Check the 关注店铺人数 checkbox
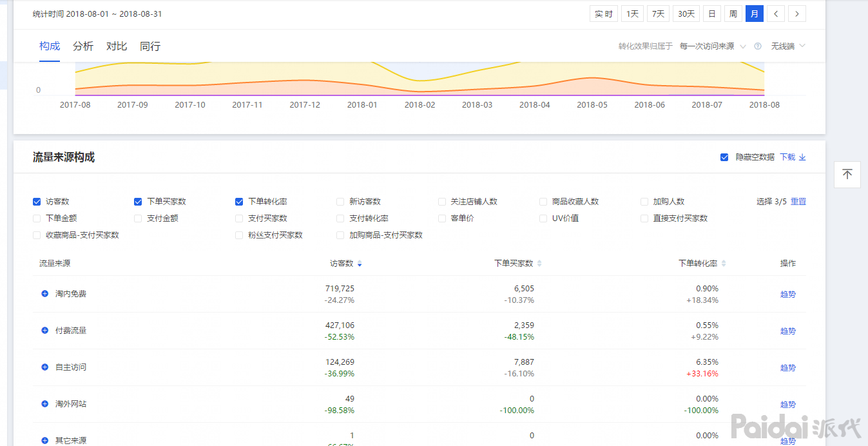This screenshot has height=446, width=868. pos(442,202)
